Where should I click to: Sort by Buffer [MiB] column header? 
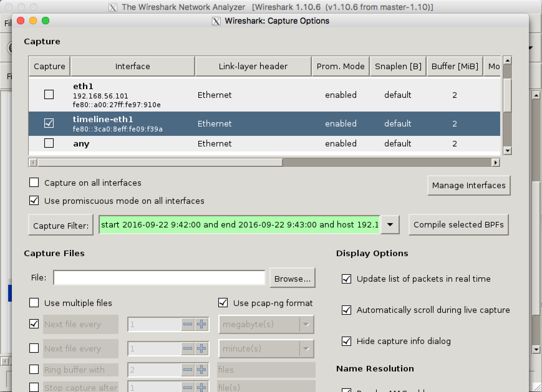(x=455, y=66)
